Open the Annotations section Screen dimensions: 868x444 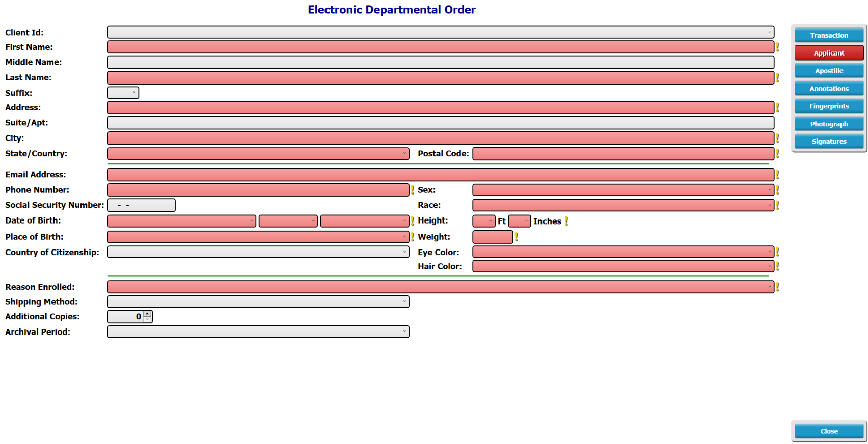pos(829,89)
